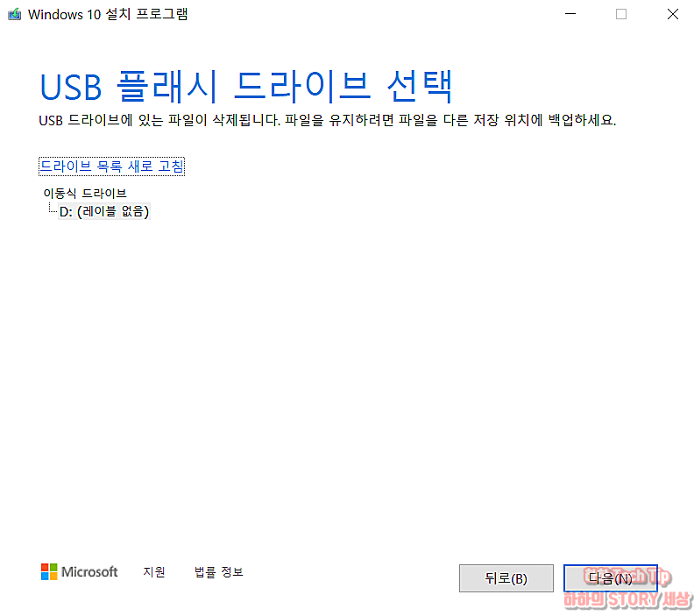Select the 'D: (레이블 없음)' drive entry
694x616 pixels.
click(x=104, y=211)
